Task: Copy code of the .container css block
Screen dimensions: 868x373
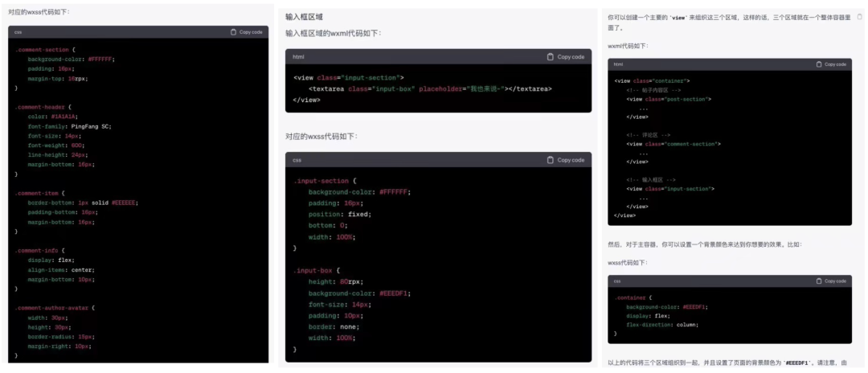Action: [x=831, y=281]
